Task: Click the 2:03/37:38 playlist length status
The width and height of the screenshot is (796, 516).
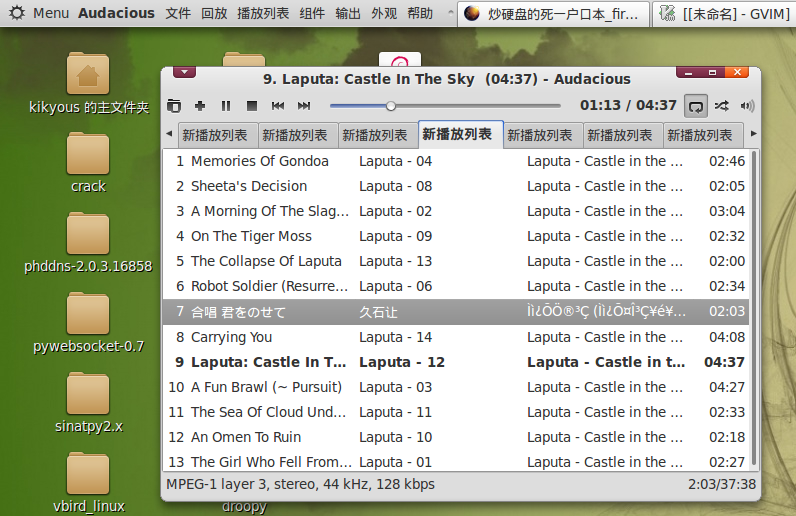Action: click(x=722, y=484)
